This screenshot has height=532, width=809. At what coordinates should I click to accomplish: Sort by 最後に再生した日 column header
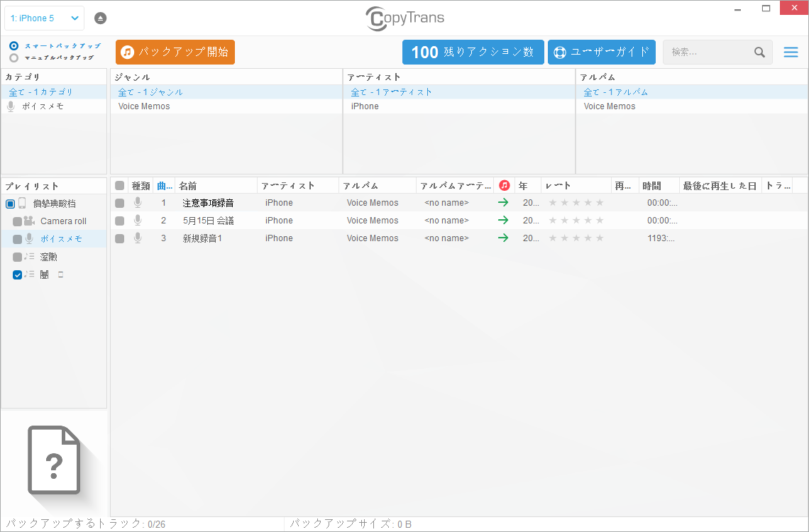tap(720, 186)
